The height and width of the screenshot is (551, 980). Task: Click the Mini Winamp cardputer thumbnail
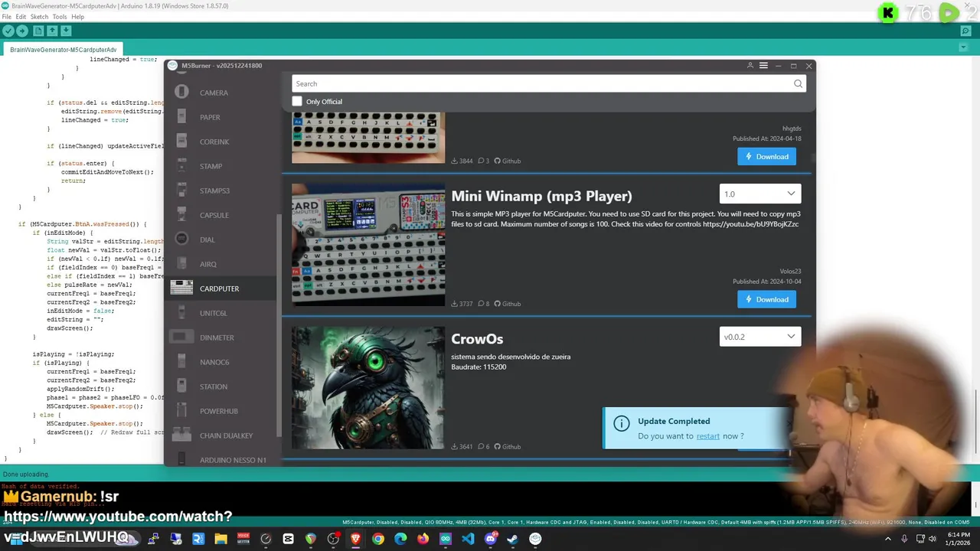(368, 245)
